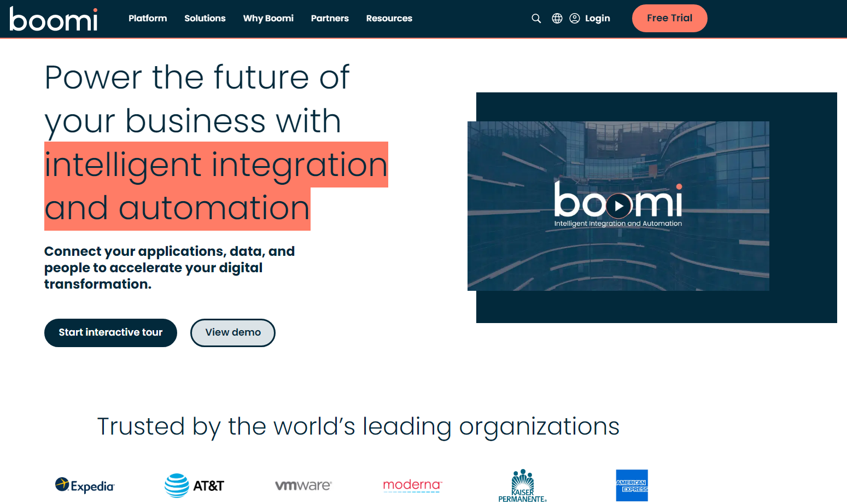Click the Kaiser Permanente logo
The image size is (847, 504).
pyautogui.click(x=523, y=486)
